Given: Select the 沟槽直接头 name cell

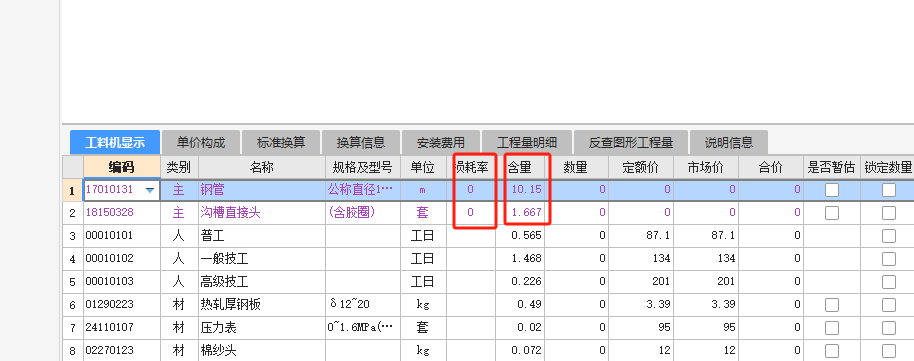Looking at the screenshot, I should tap(262, 213).
